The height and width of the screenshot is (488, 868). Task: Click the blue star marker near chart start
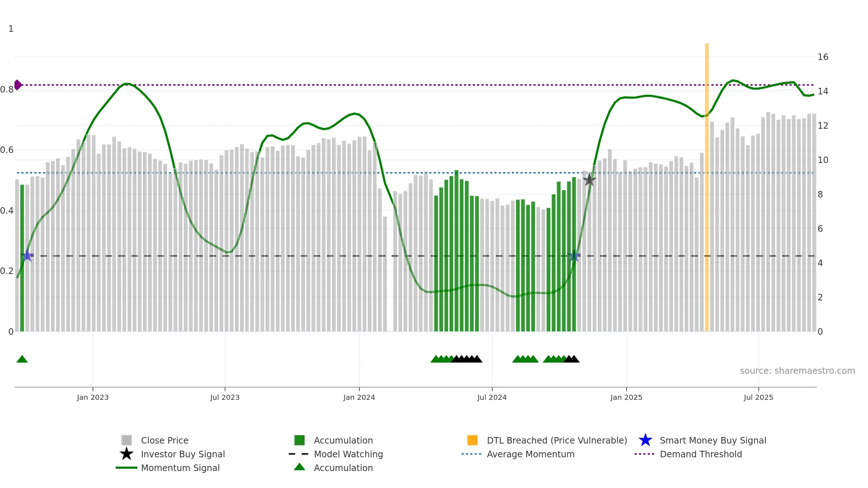27,256
